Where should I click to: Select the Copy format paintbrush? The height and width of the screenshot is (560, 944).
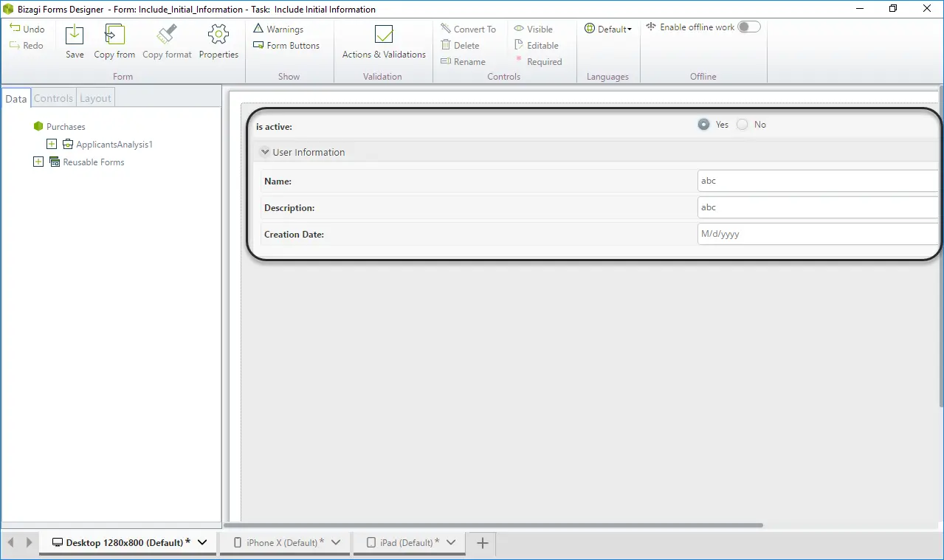[167, 41]
